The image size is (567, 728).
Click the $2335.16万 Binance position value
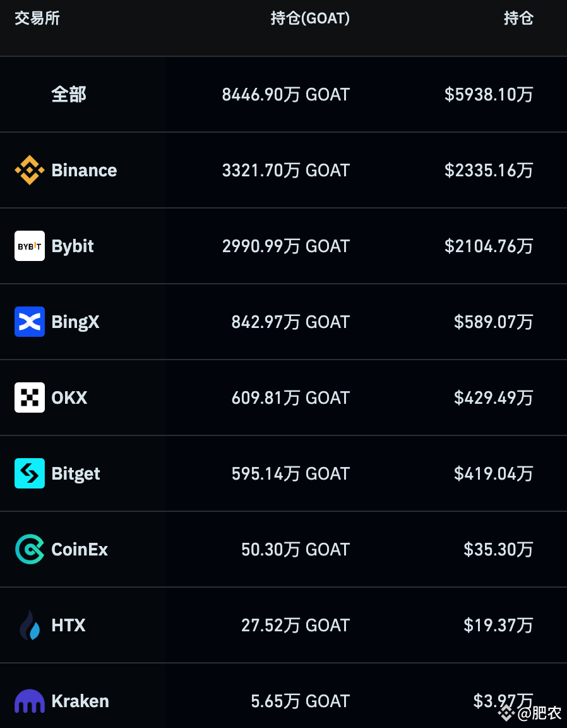489,170
